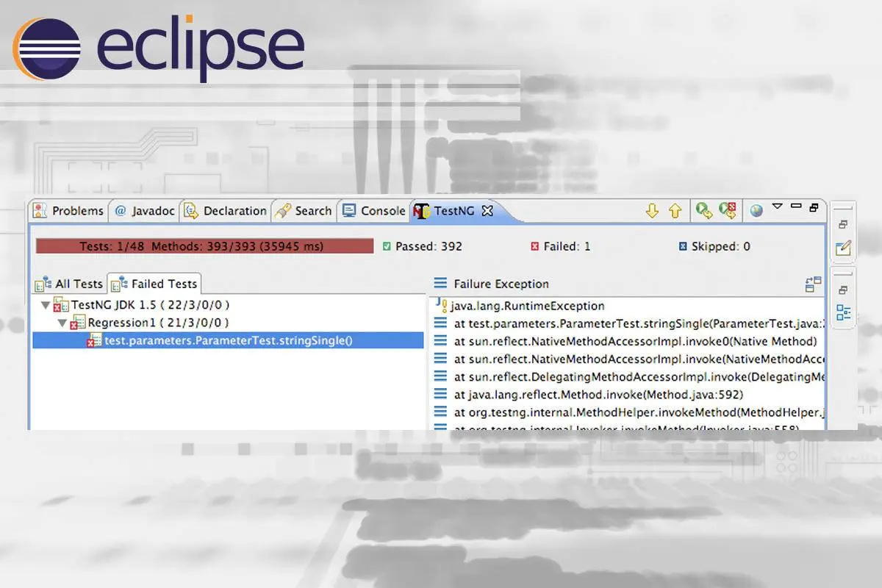Rerun the last test with green run icon
This screenshot has width=882, height=588.
click(704, 211)
